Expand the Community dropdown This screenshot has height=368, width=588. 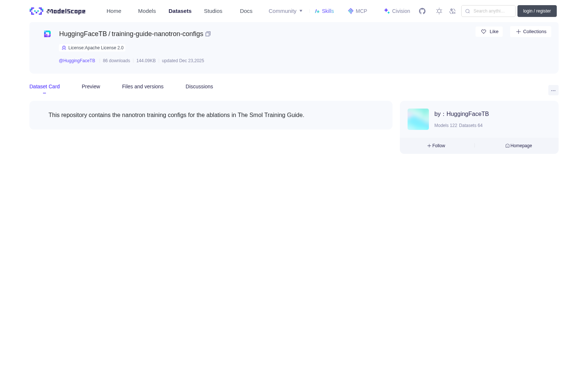coord(286,11)
